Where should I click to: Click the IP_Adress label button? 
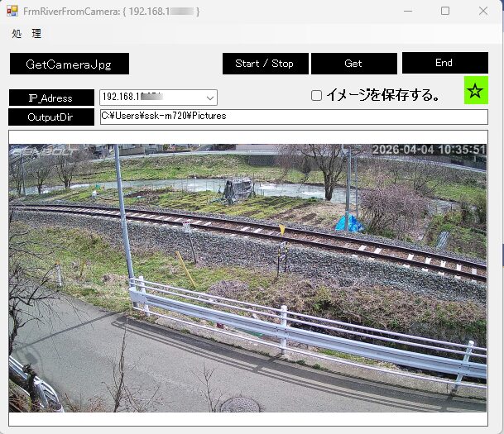(50, 98)
